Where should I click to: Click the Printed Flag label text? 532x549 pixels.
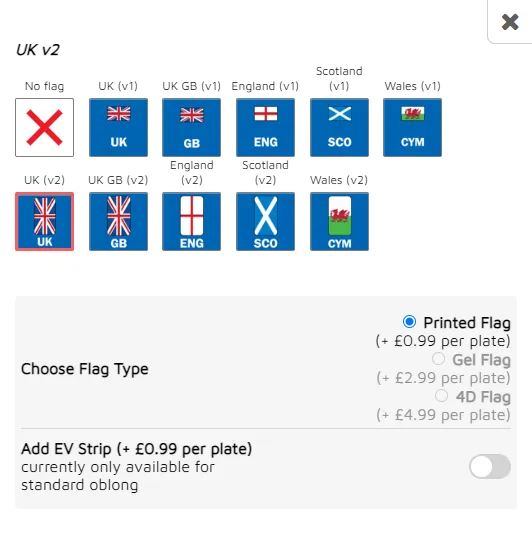tap(467, 323)
